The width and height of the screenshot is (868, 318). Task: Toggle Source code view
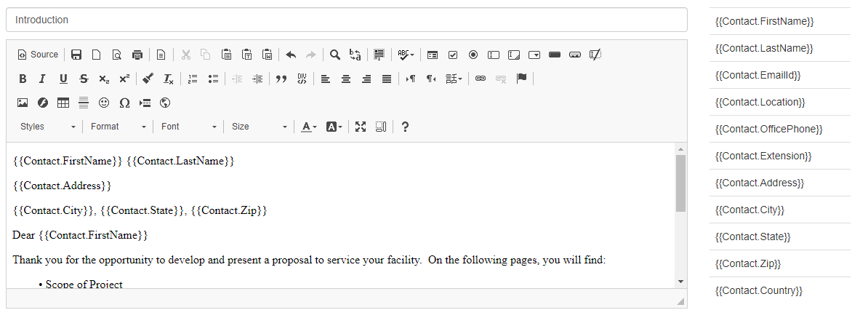pos(38,55)
